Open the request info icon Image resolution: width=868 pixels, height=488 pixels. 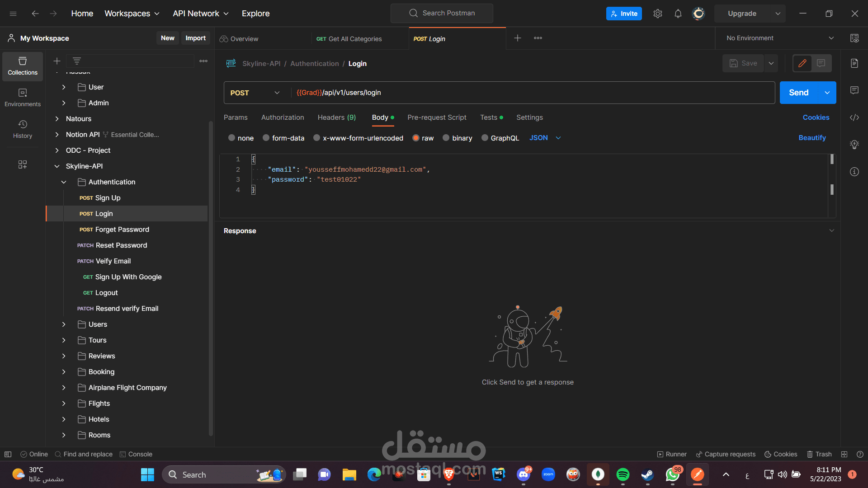854,172
